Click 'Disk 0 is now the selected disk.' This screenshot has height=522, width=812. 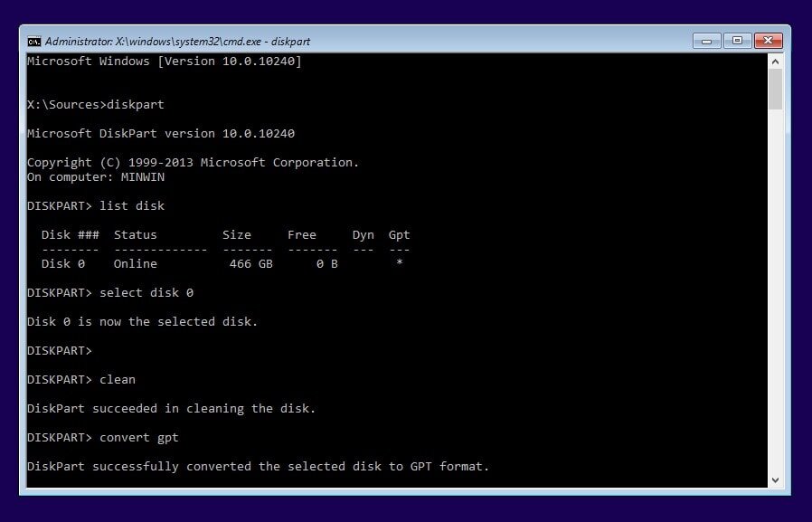pyautogui.click(x=142, y=322)
